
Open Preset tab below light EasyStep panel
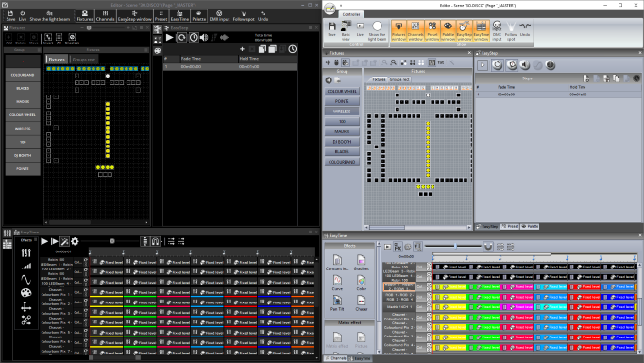click(510, 227)
